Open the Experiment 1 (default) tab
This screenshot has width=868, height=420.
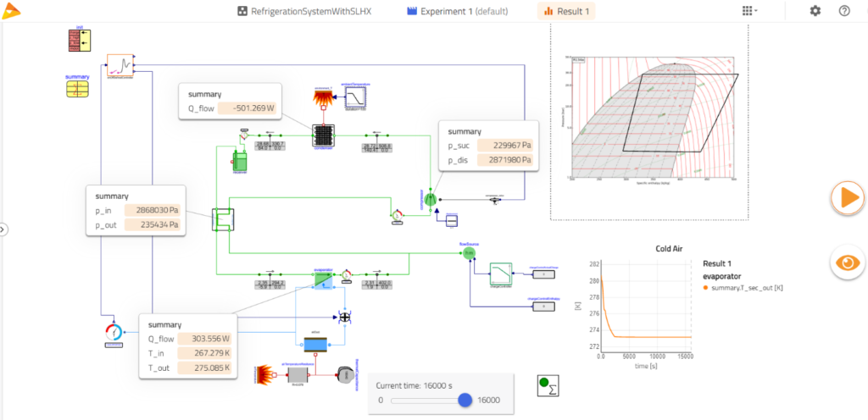(x=457, y=11)
